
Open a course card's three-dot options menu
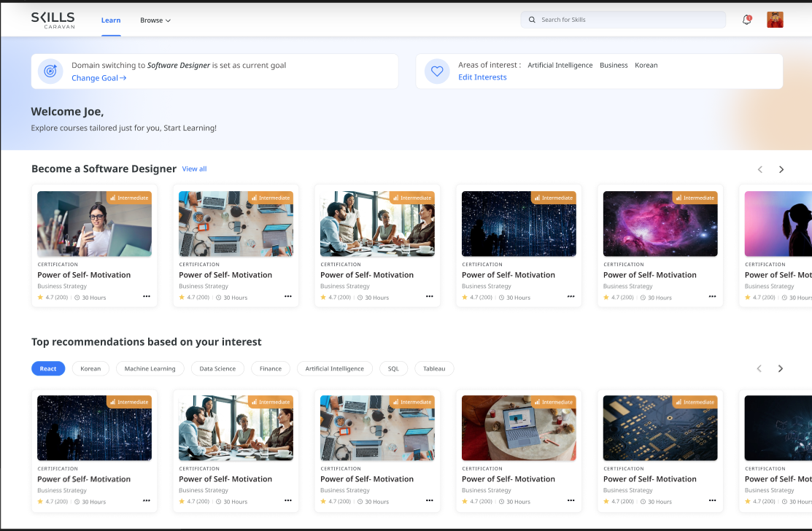[x=146, y=296]
